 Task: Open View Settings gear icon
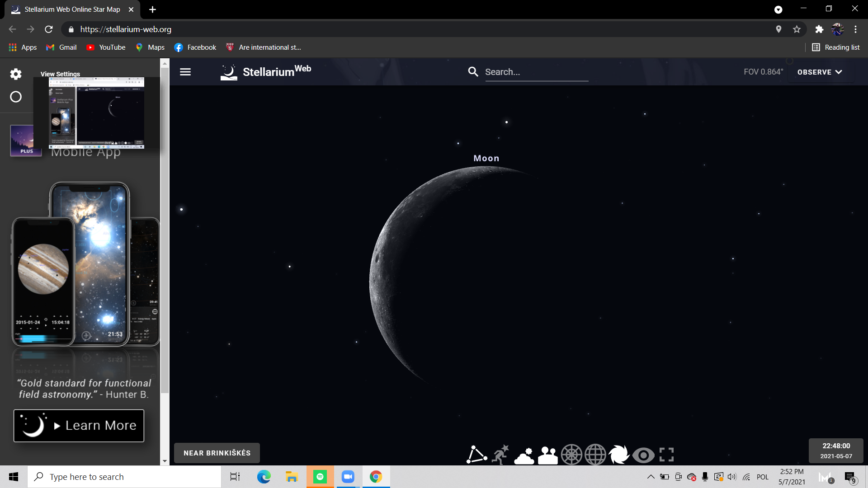coord(16,74)
